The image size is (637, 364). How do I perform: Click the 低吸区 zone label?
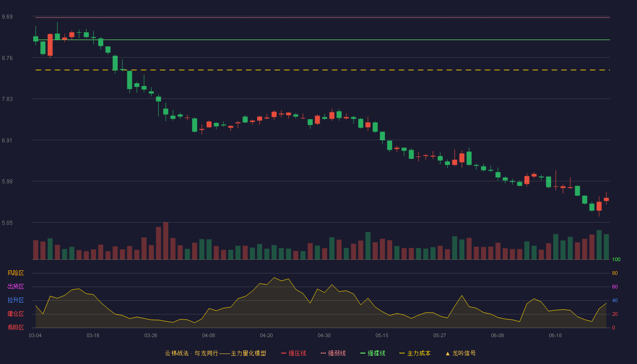point(16,328)
